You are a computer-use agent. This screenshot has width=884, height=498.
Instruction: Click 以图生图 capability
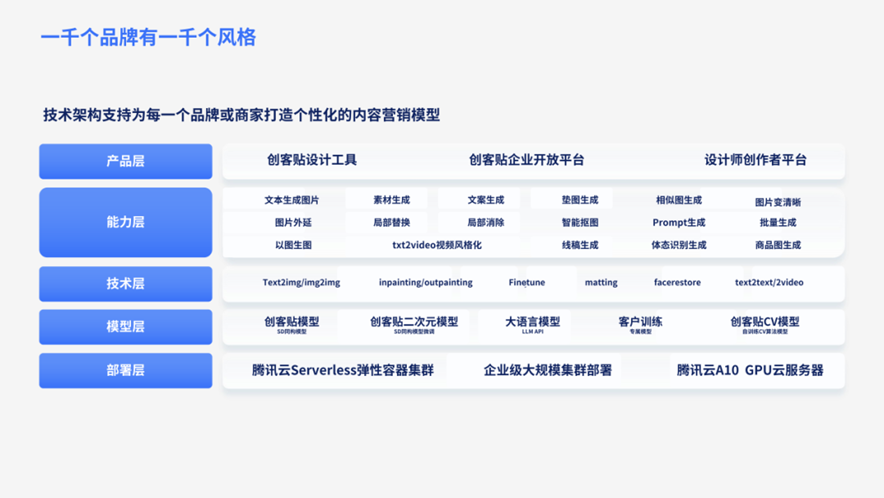[x=293, y=245]
